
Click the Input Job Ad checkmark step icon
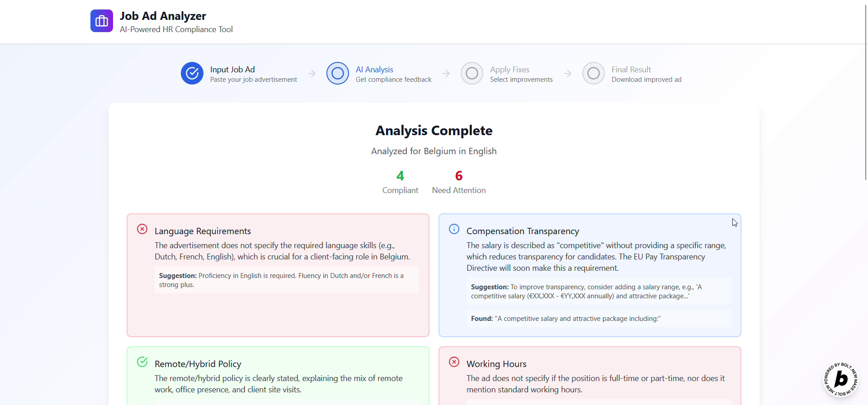pos(192,73)
